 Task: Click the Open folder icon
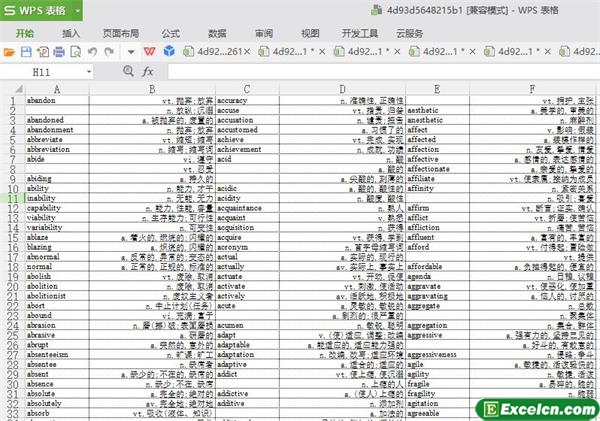pyautogui.click(x=9, y=52)
